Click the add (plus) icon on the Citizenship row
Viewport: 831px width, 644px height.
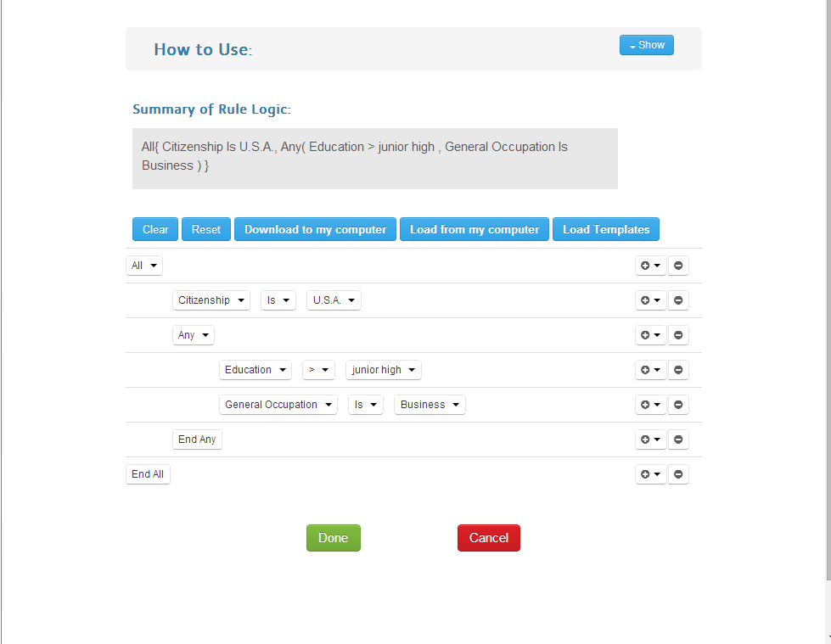pos(650,300)
